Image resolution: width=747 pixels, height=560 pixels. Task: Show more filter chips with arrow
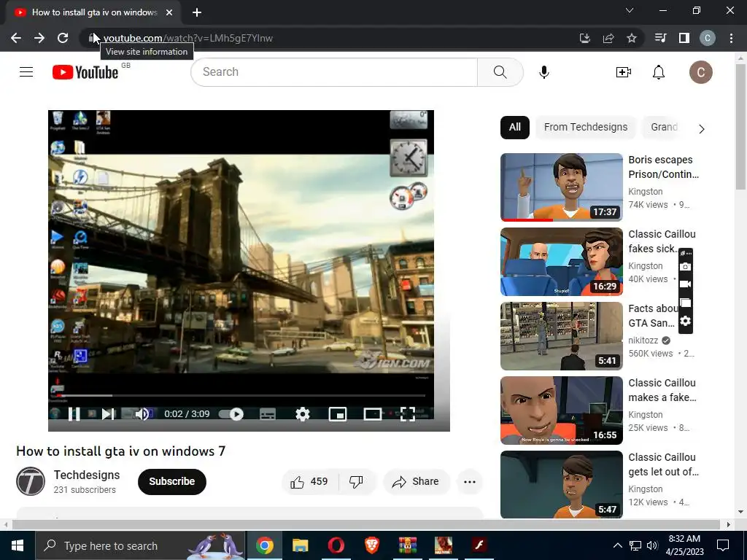coord(701,129)
